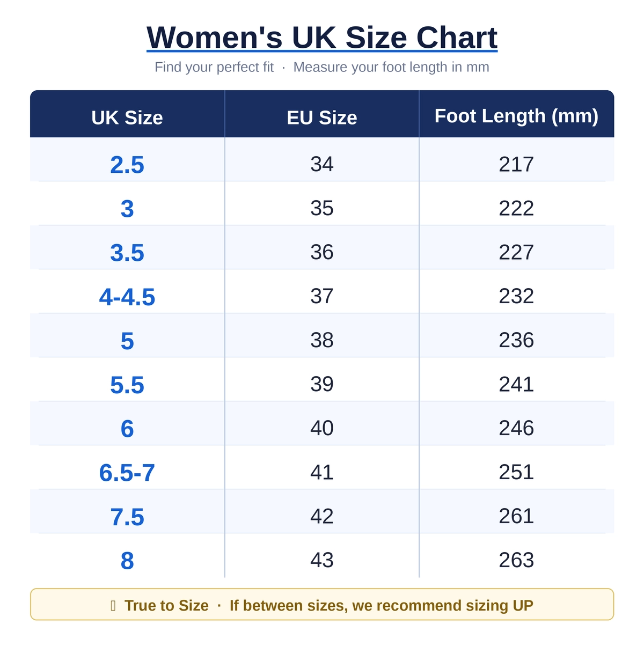This screenshot has height=646, width=644.
Task: Click the True to Size icon
Action: [113, 606]
